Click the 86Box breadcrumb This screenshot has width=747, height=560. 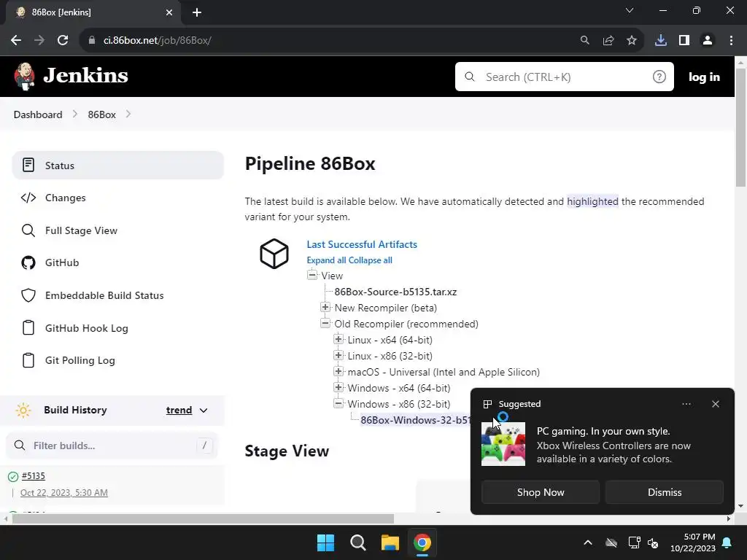(102, 114)
